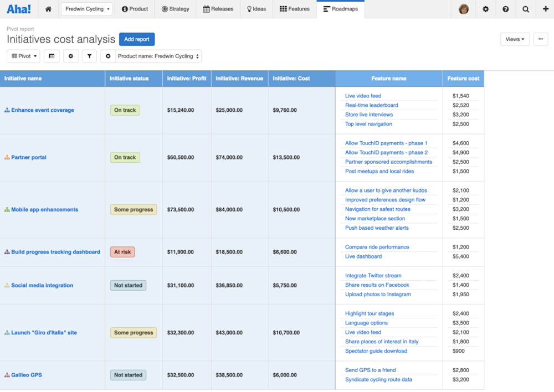Click the table columns icon beside Pivot

[52, 56]
